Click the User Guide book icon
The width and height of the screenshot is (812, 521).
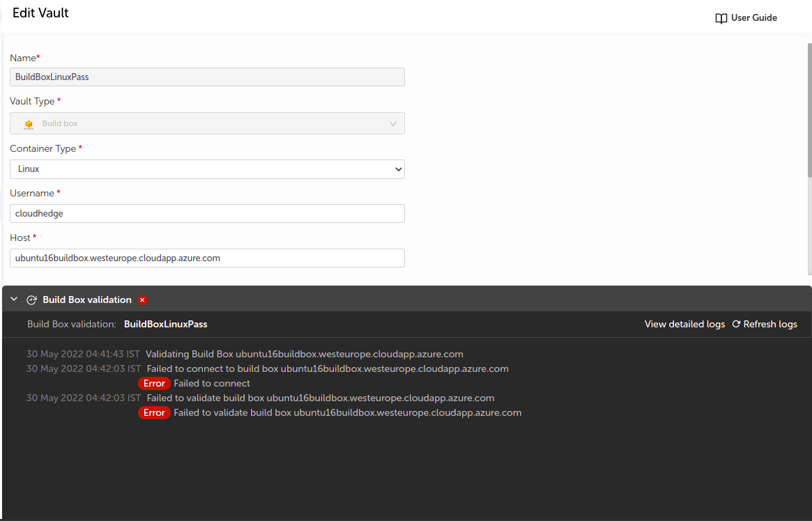click(x=721, y=18)
